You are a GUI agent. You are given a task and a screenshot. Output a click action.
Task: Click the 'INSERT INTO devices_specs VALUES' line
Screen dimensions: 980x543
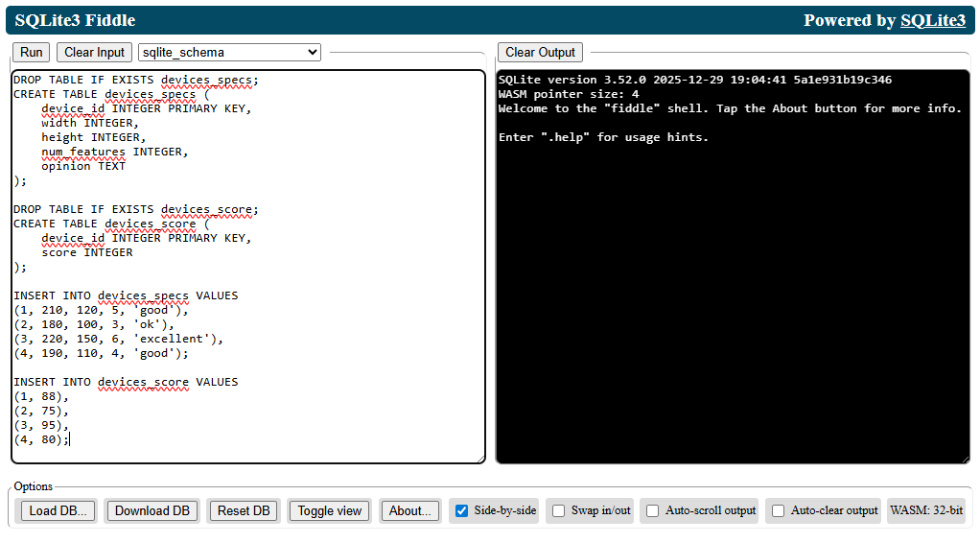(126, 295)
